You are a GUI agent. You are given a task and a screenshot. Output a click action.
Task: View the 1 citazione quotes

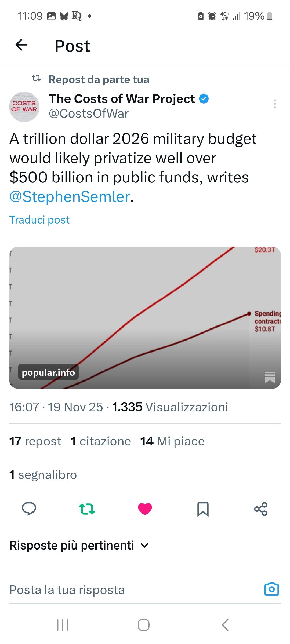101,441
